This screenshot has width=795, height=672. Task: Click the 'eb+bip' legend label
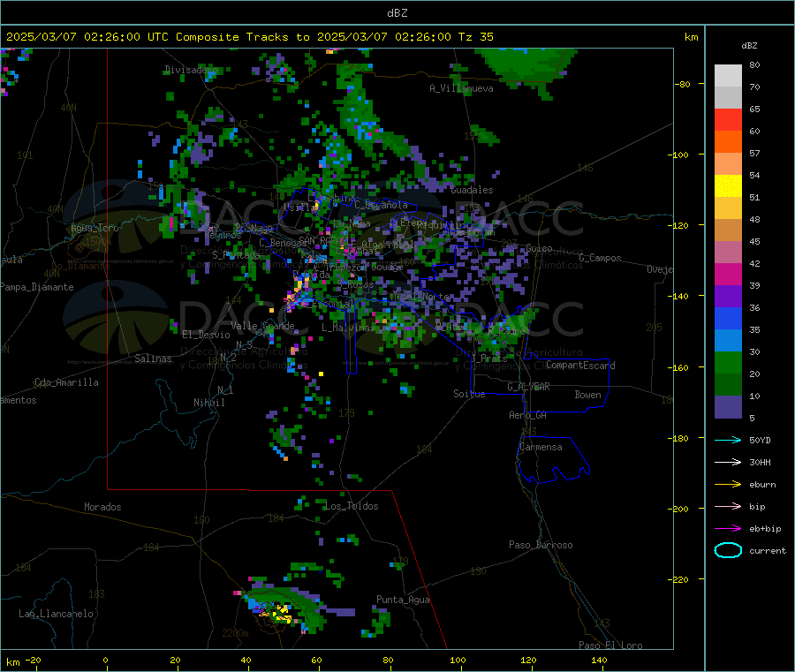[765, 529]
